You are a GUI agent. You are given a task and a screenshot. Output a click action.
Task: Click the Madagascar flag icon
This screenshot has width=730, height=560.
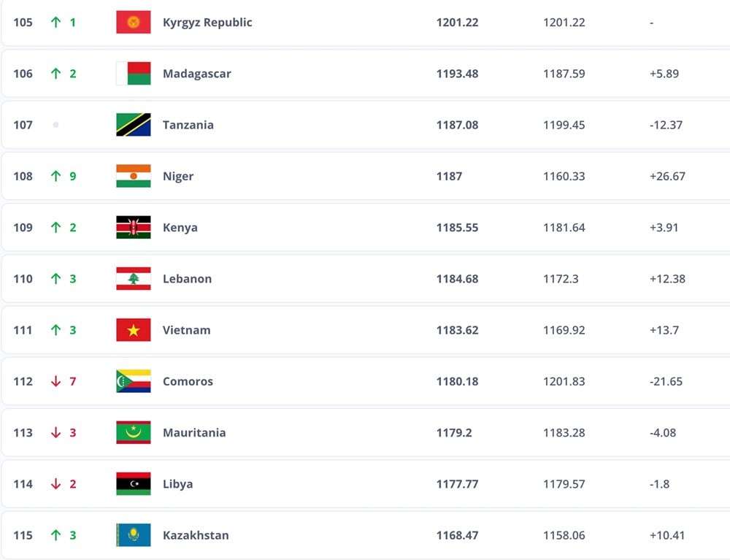tap(134, 74)
